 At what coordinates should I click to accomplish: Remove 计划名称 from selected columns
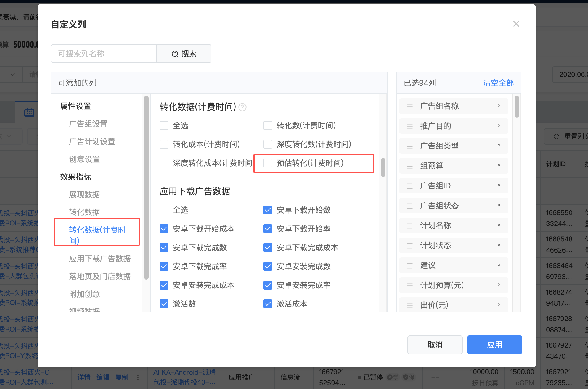[x=499, y=225]
